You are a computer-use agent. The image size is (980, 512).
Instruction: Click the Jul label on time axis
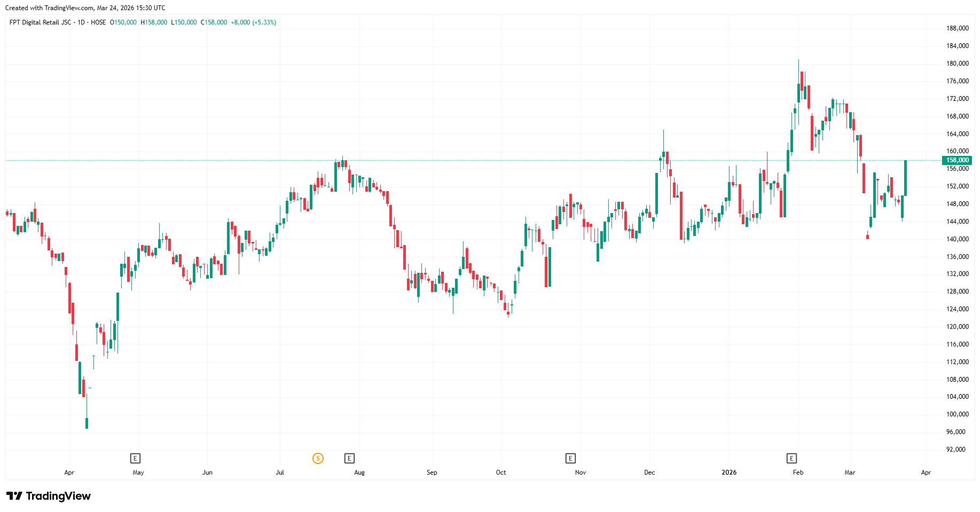click(x=280, y=472)
